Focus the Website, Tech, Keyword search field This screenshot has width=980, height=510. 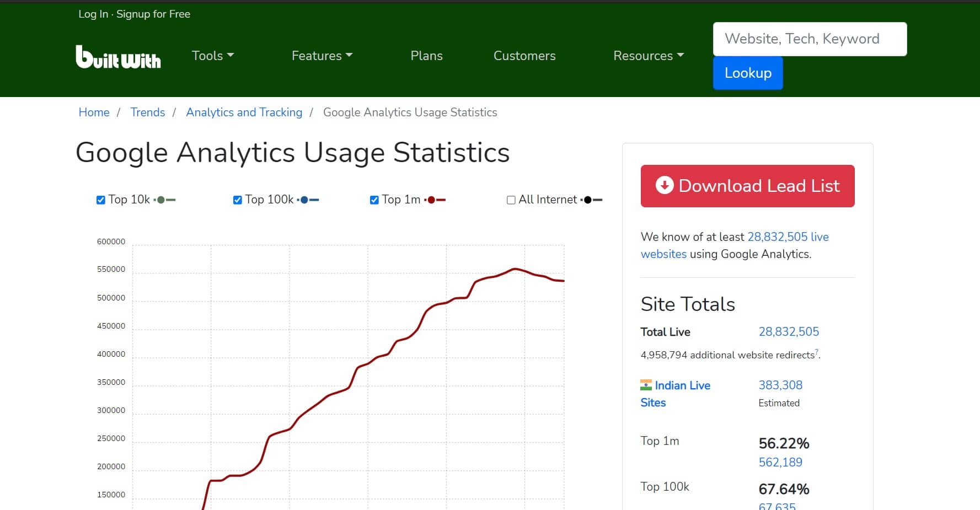(810, 39)
